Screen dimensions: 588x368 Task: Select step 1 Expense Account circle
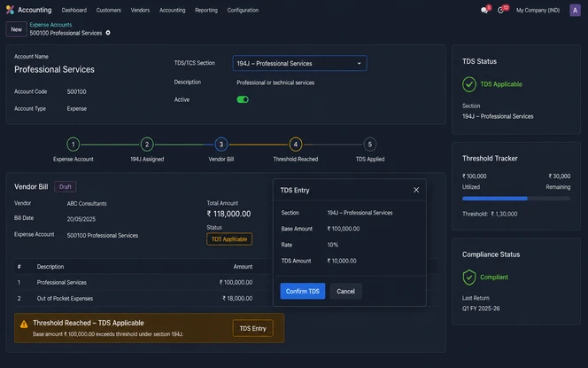pyautogui.click(x=73, y=145)
